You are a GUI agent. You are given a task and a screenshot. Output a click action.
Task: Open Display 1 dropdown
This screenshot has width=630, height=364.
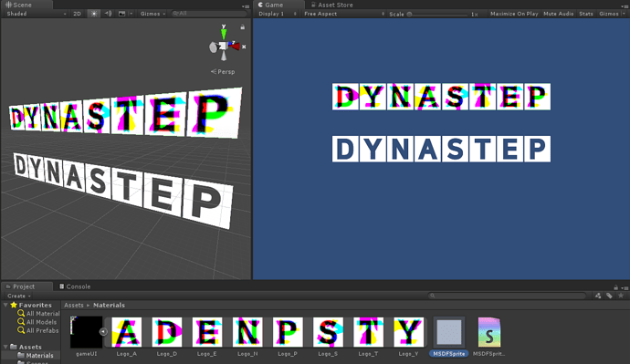coord(278,14)
